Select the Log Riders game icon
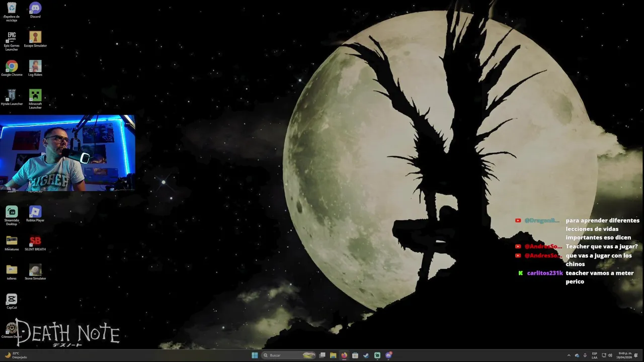Image resolution: width=644 pixels, height=362 pixels. [x=35, y=68]
